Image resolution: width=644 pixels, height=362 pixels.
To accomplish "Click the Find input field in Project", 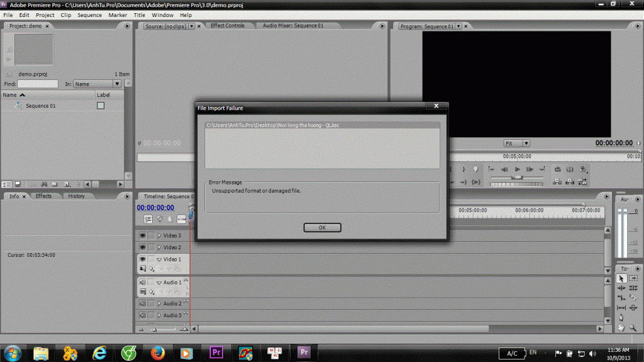I will [38, 84].
